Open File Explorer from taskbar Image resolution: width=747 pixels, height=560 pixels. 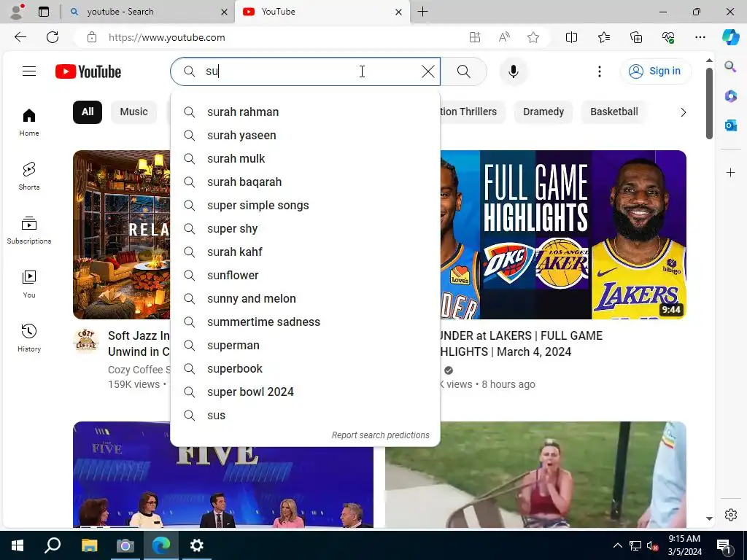click(89, 545)
